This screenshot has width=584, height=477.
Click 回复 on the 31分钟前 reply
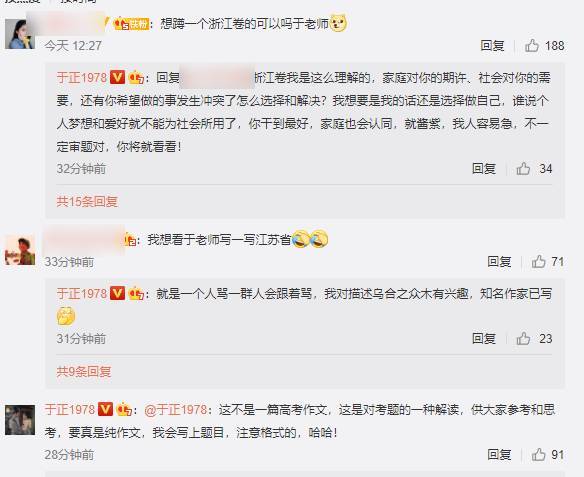484,338
